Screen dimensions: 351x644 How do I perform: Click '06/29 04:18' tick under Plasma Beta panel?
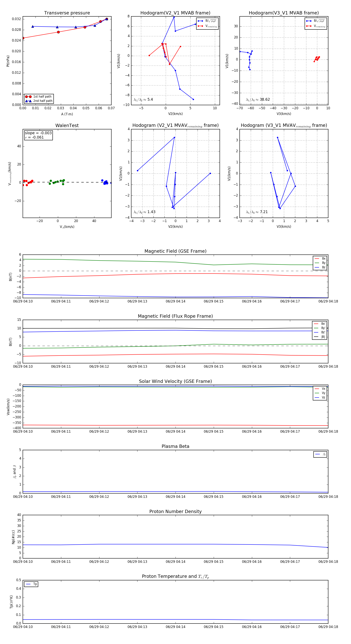[x=328, y=496]
